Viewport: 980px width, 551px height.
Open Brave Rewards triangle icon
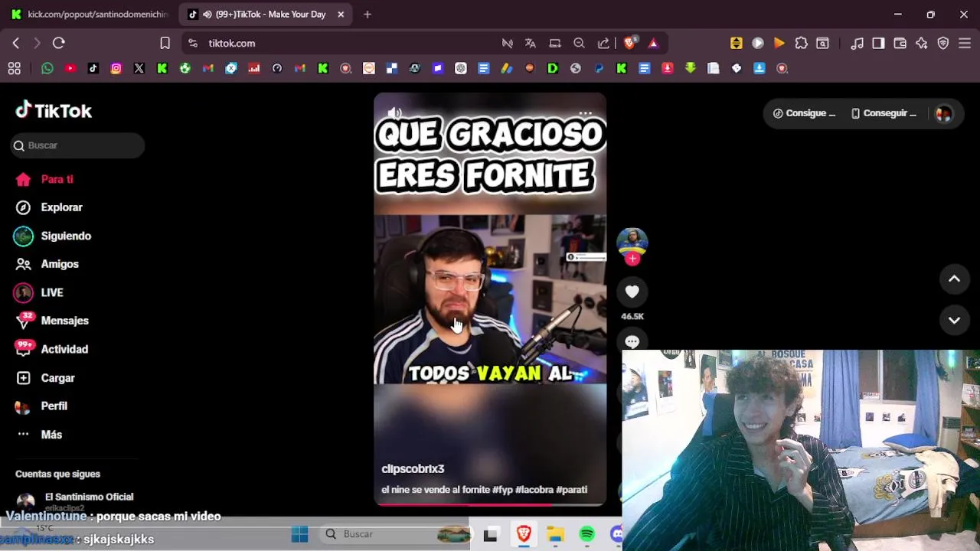(x=653, y=44)
